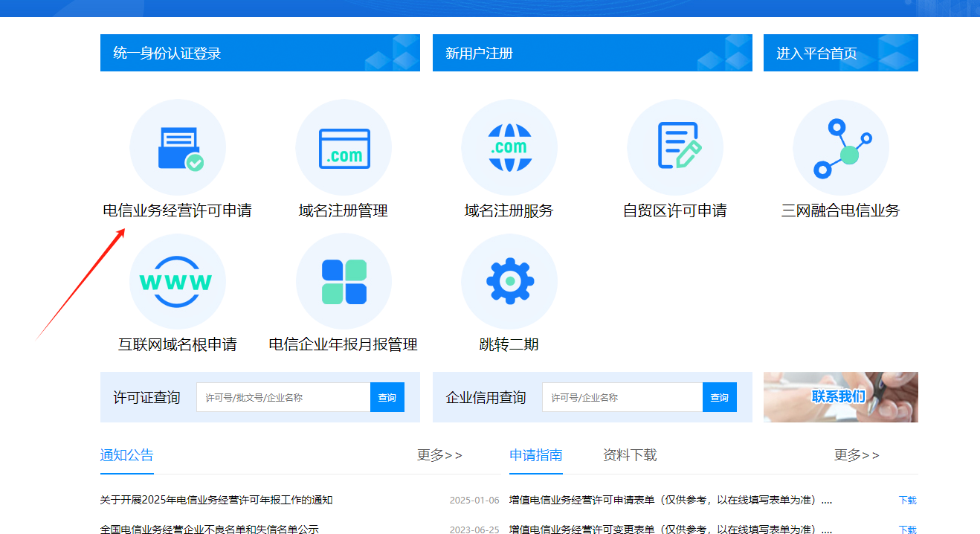The image size is (980, 534).
Task: Click 互联网域名根申请 text label
Action: click(178, 345)
